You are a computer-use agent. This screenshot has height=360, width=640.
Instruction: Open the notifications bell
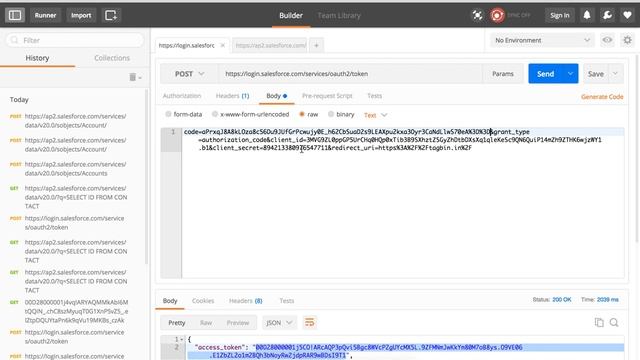coord(587,16)
